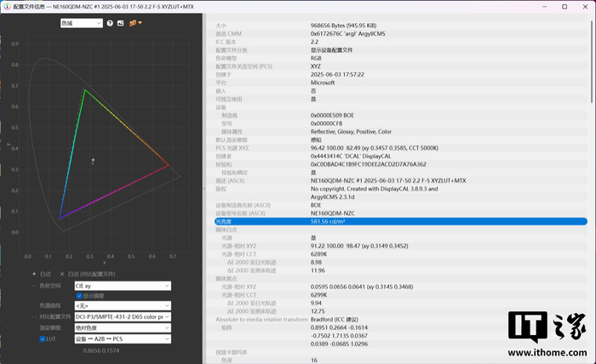Select the highlighted 光亮度 581.56 cd/m² row
The width and height of the screenshot is (596, 364).
pos(398,221)
